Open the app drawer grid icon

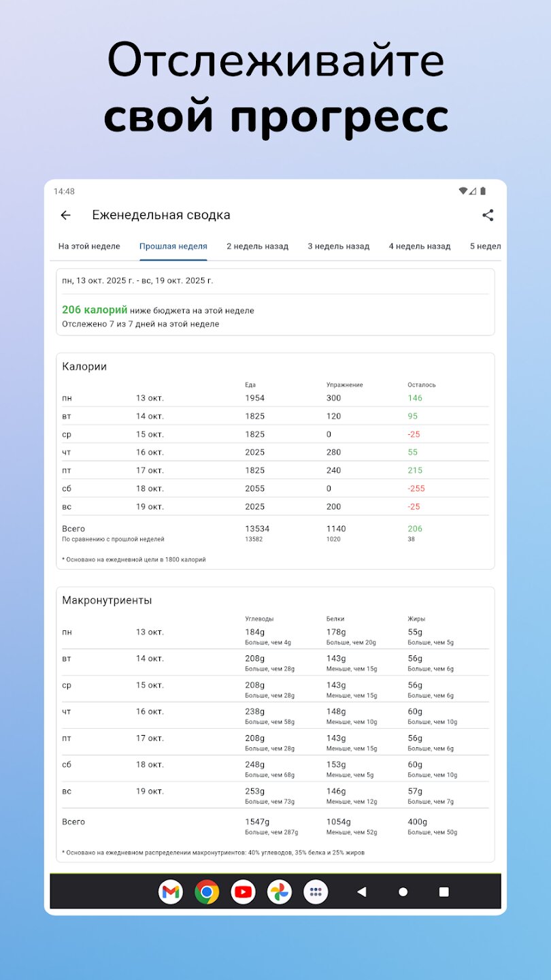316,892
